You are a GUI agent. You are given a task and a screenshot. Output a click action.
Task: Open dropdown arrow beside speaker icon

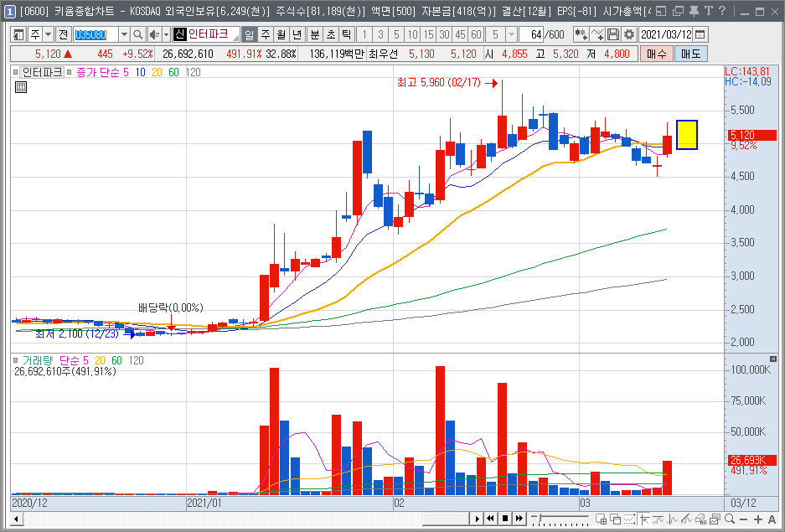[167, 34]
